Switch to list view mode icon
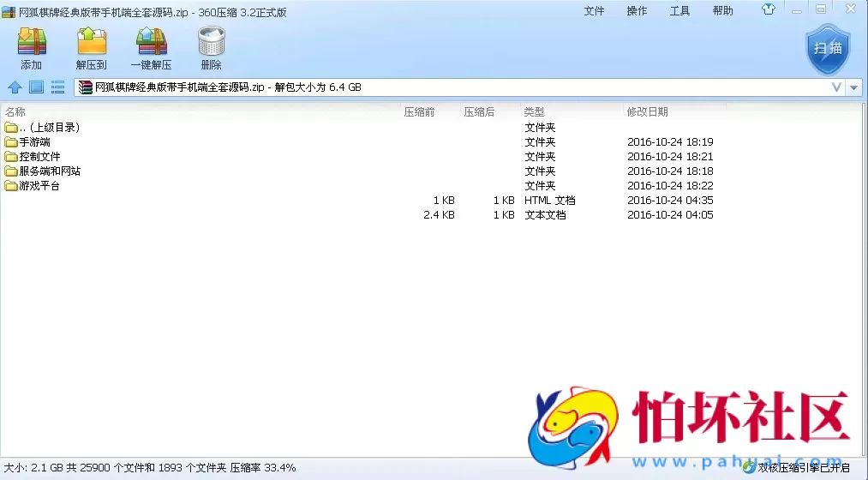 (57, 87)
